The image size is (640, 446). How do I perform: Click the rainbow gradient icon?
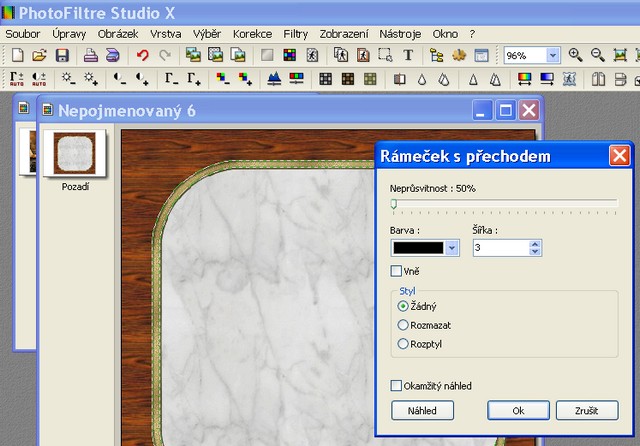(x=524, y=79)
